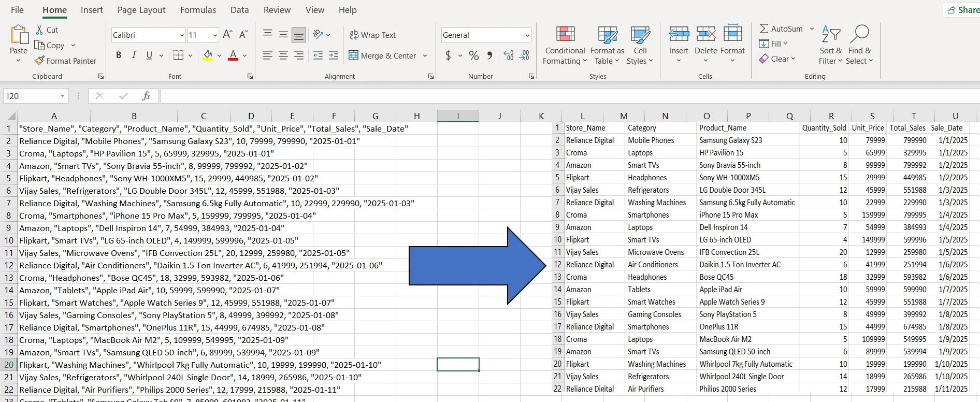Open Sort & Filter options
Viewport: 980px width, 402px height.
tap(830, 46)
